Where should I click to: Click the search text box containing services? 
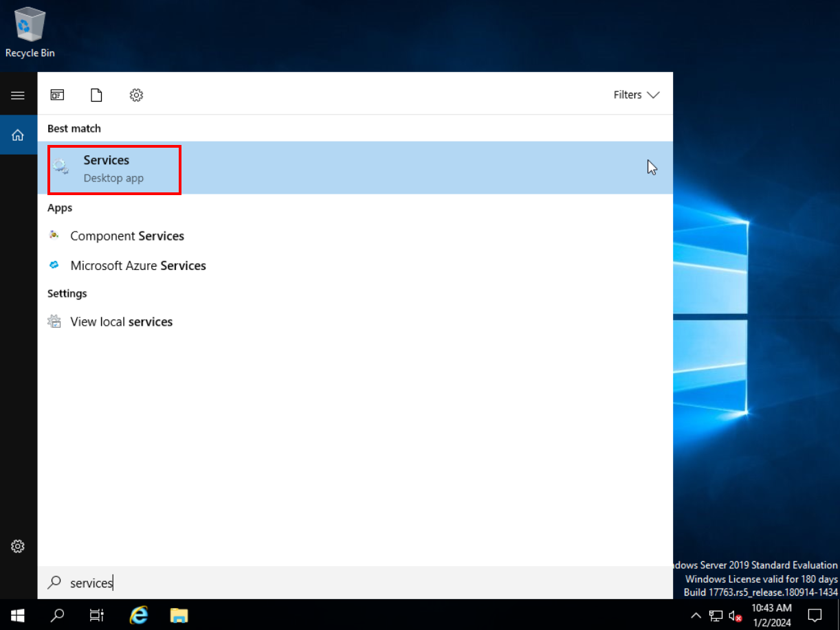pyautogui.click(x=344, y=583)
